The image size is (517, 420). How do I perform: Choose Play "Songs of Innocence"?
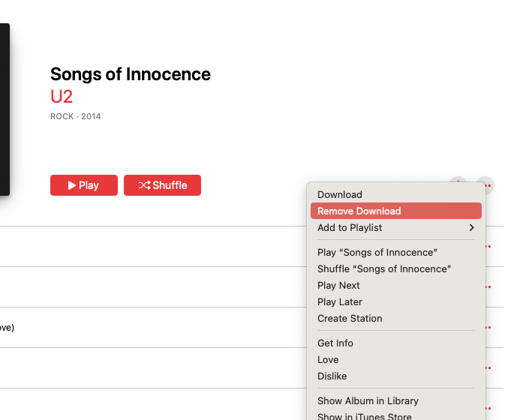point(396,252)
